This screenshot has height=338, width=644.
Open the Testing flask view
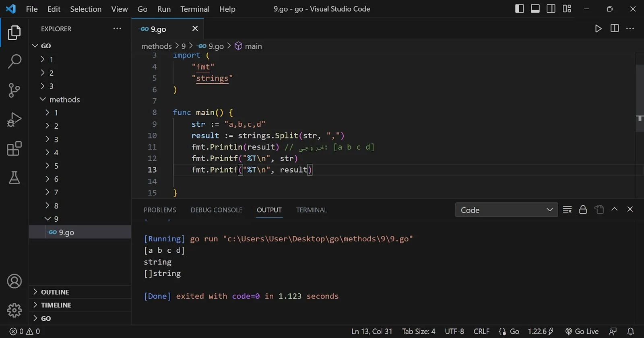coord(14,177)
